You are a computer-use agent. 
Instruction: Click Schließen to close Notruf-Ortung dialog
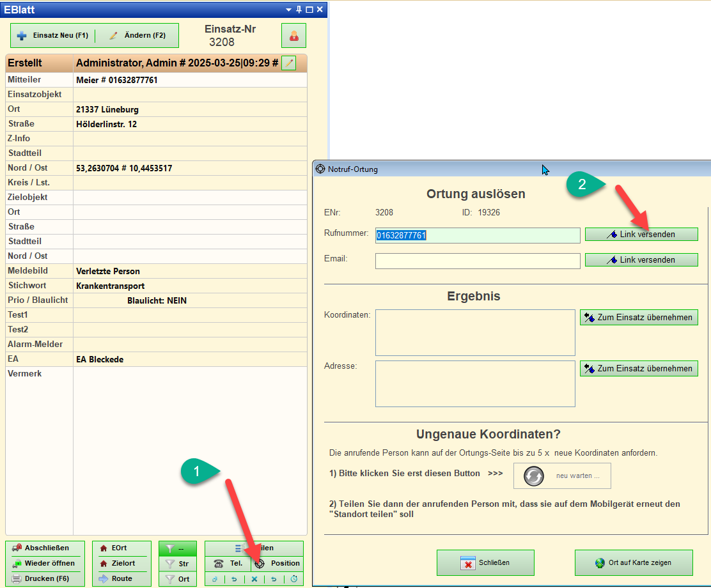point(485,562)
